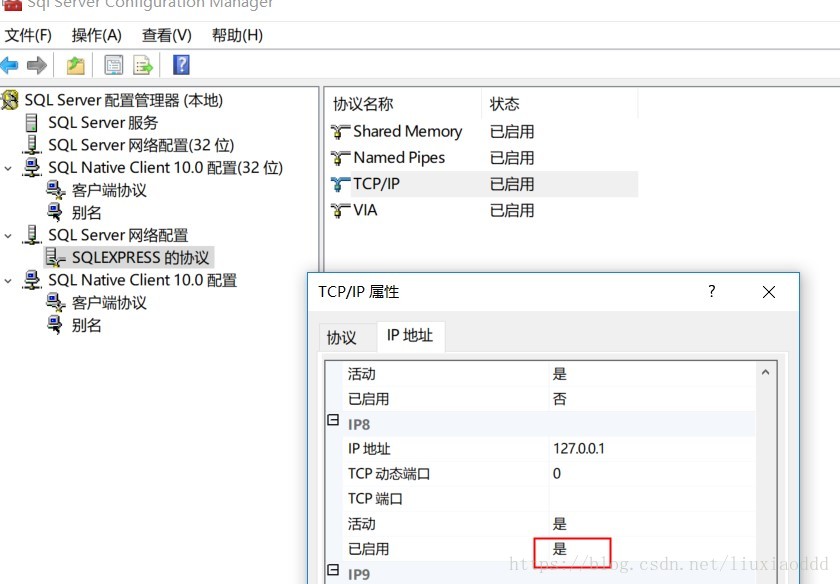Click the scroll up arrow in properties list
This screenshot has width=840, height=584.
click(766, 372)
